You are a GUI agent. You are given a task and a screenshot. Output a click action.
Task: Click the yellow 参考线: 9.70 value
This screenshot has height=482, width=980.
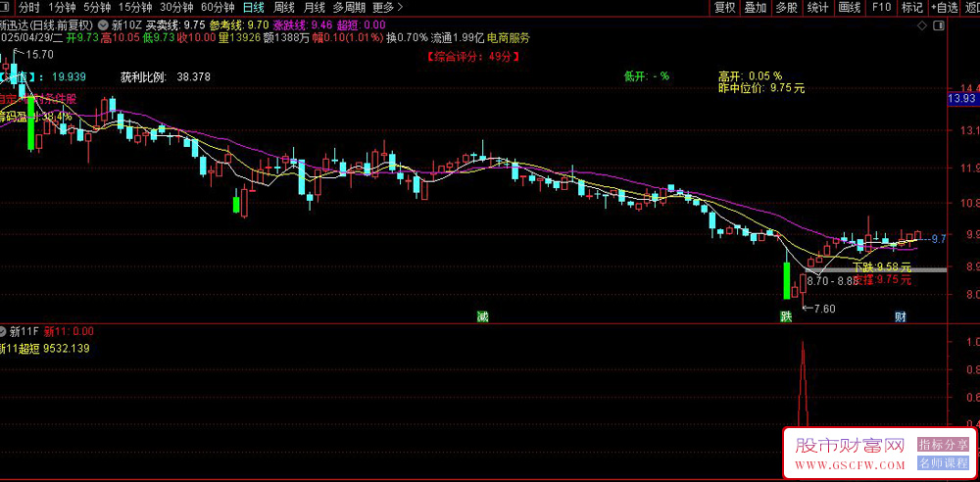(239, 25)
